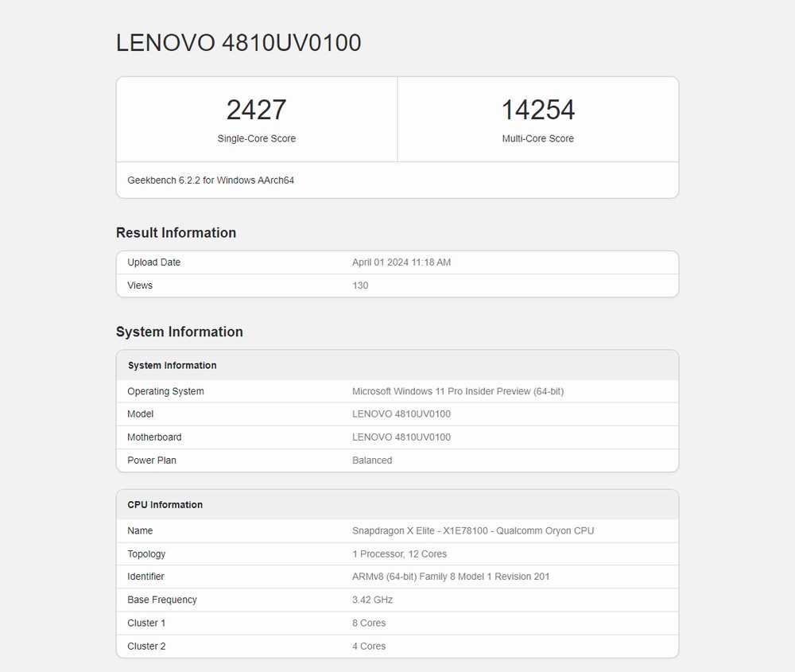Click the CPU Information table header
Screen dimensions: 795x672
click(165, 505)
